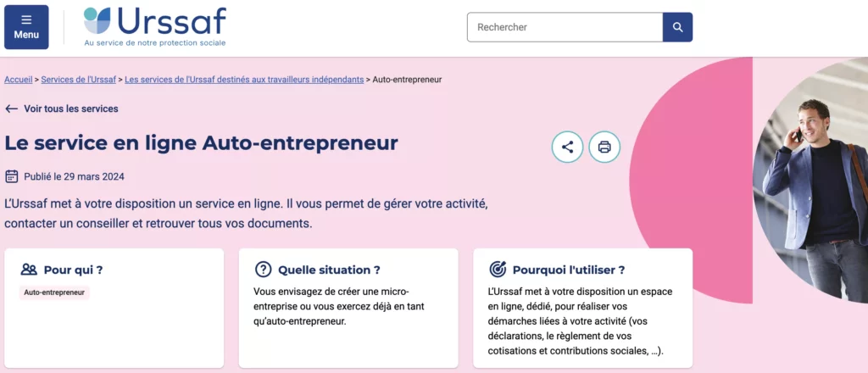The height and width of the screenshot is (373, 868).
Task: Follow the Voir tous les services link
Action: 71,109
